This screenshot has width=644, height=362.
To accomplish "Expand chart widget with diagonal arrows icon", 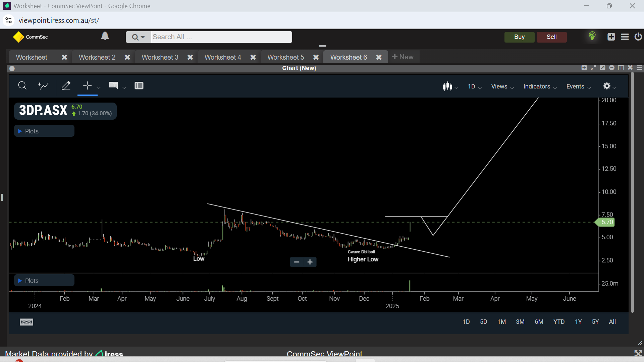I will [593, 68].
